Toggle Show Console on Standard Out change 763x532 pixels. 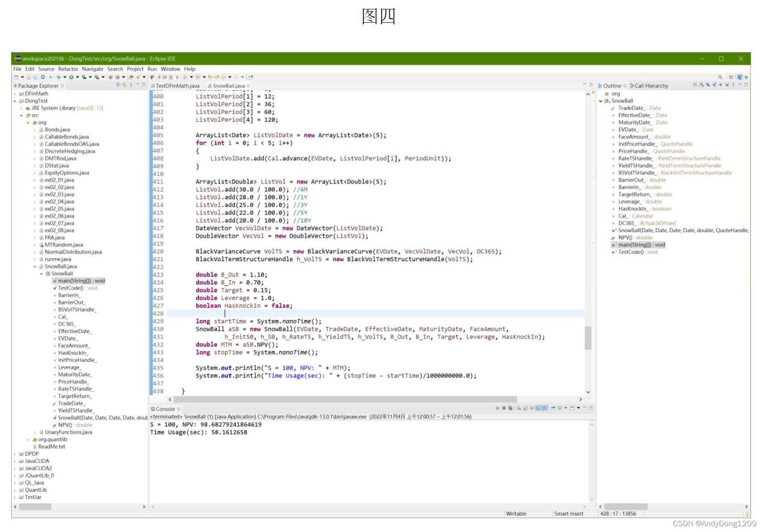(x=538, y=408)
